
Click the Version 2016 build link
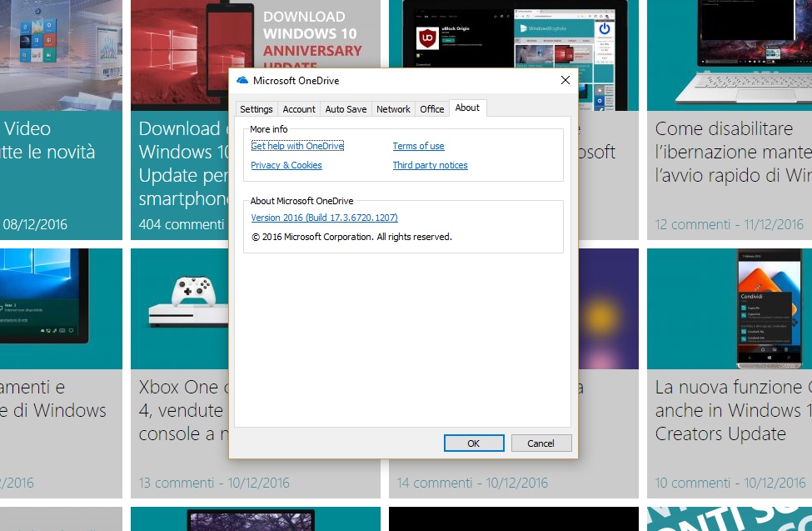[x=324, y=218]
